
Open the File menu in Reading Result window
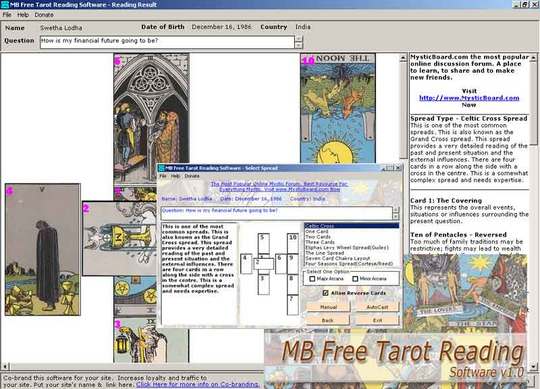click(7, 15)
